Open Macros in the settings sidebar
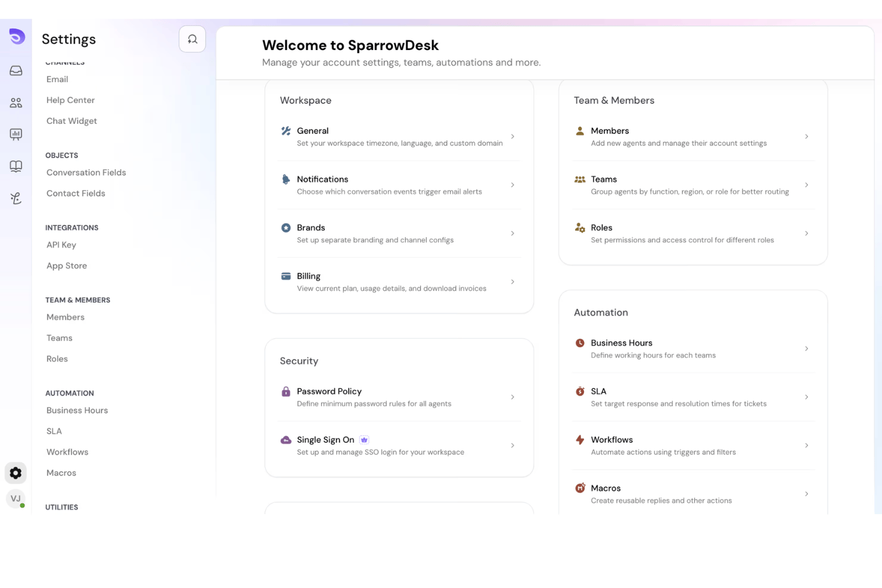 tap(61, 473)
